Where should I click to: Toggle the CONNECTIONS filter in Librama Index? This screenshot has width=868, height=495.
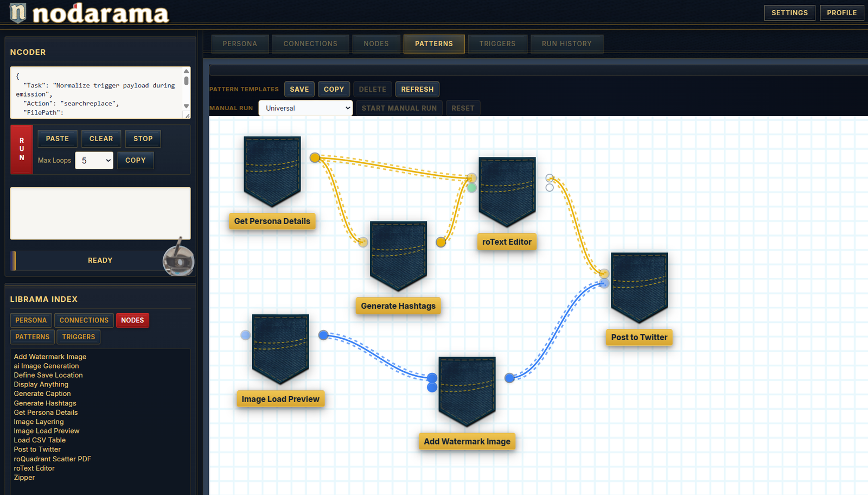tap(84, 320)
